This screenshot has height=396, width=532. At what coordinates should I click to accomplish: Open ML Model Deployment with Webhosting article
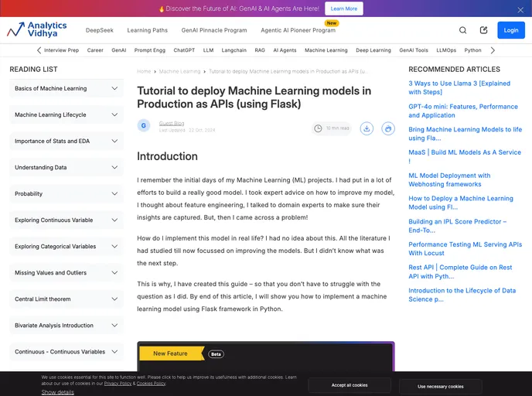pos(449,180)
